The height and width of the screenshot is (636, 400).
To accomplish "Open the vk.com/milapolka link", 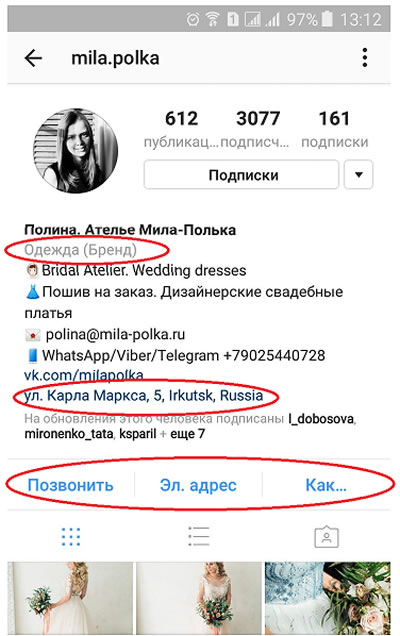I will tap(84, 375).
